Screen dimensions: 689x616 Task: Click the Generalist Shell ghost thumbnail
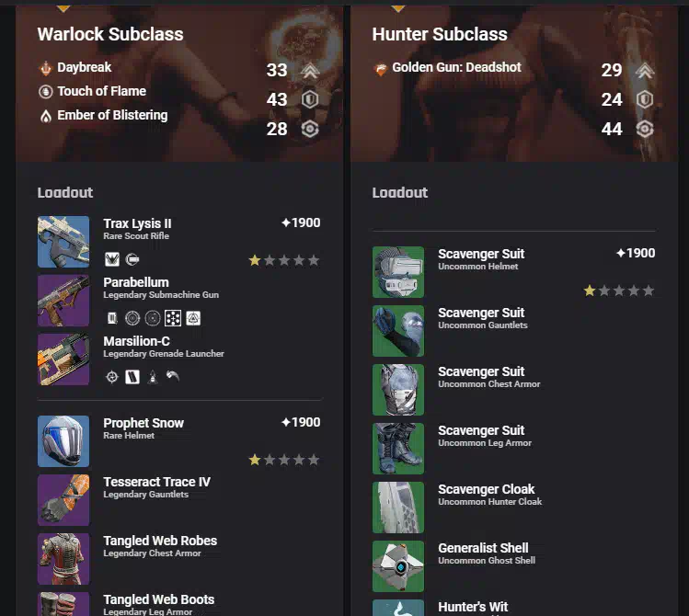[398, 566]
